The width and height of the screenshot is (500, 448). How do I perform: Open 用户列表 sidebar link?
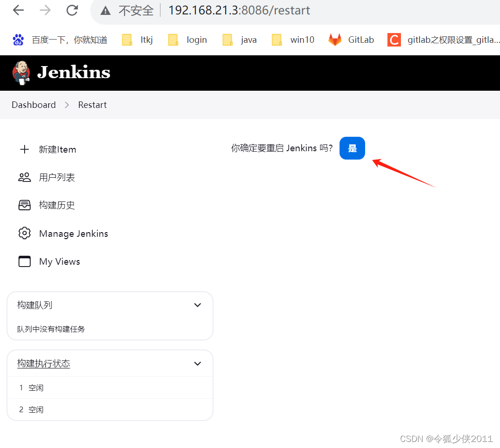click(x=57, y=177)
